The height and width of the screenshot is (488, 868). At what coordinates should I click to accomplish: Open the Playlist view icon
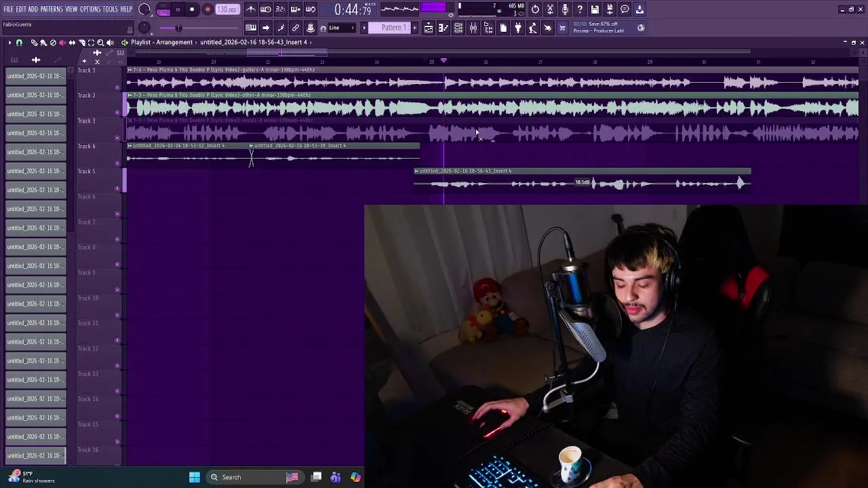tap(429, 28)
